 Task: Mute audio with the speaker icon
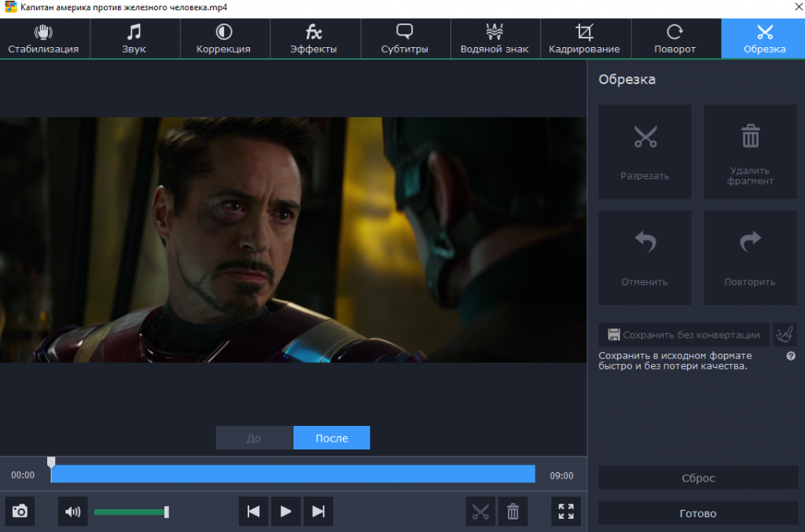73,512
